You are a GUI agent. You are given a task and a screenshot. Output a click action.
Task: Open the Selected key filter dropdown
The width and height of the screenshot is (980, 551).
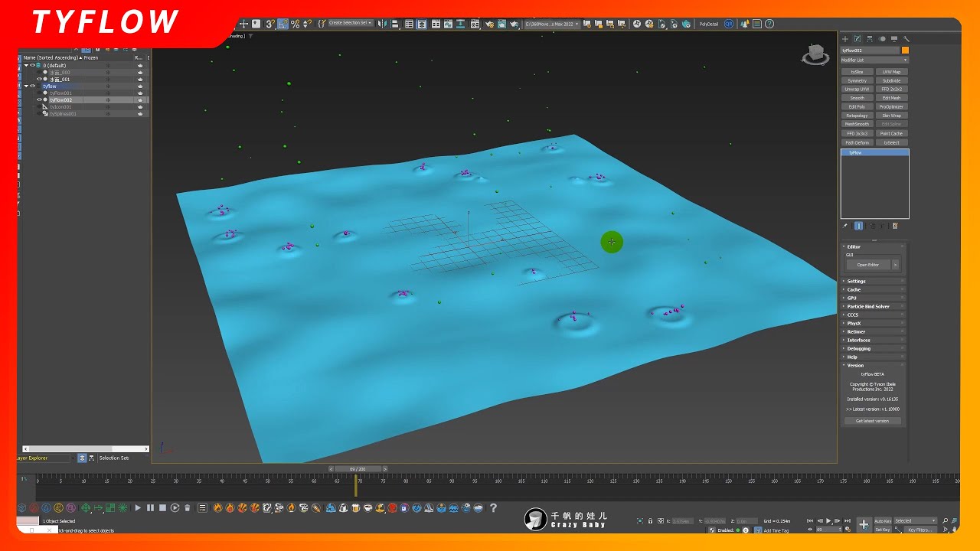(915, 521)
